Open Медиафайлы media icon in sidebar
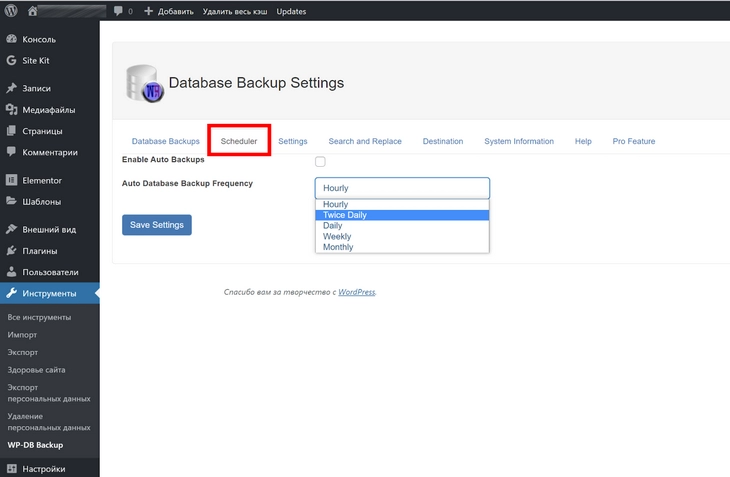Image resolution: width=730 pixels, height=477 pixels. (x=11, y=110)
